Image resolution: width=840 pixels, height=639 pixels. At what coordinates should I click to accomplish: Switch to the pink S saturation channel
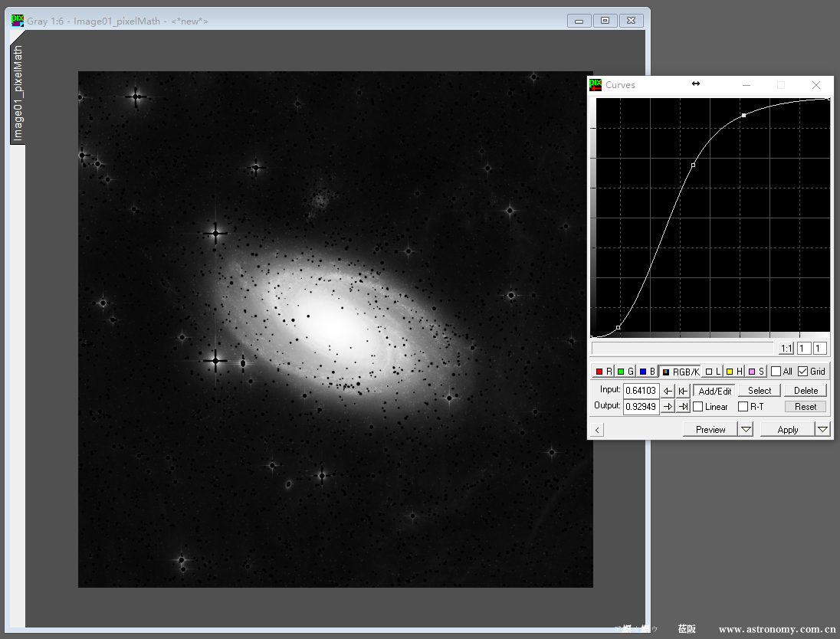756,372
